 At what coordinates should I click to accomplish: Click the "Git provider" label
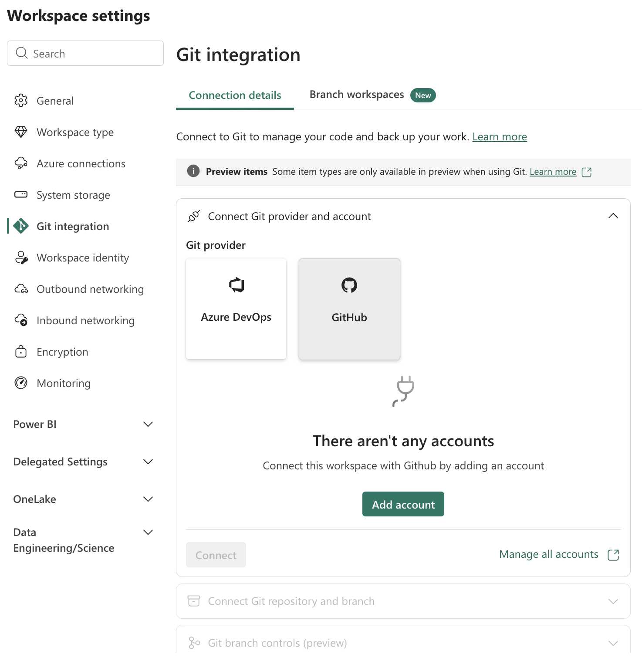coord(216,245)
